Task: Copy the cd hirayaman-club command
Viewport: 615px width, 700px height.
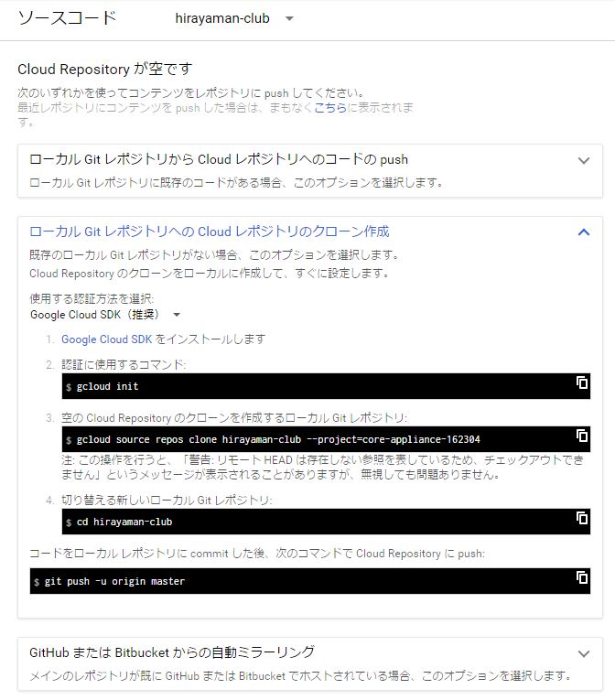Action: tap(582, 518)
